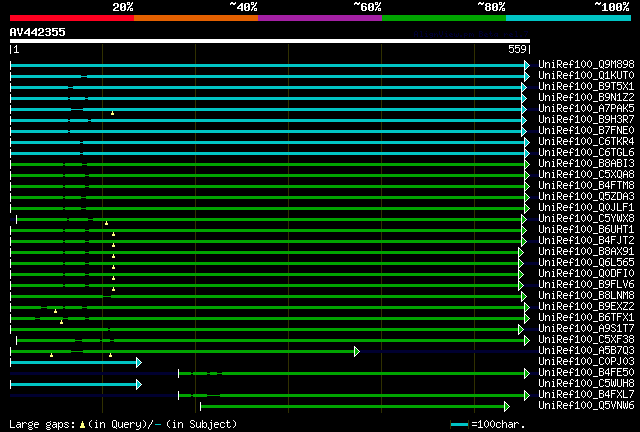The height and width of the screenshot is (432, 640).
Task: Open hit UniRef100_B9H3R7
Action: click(586, 119)
